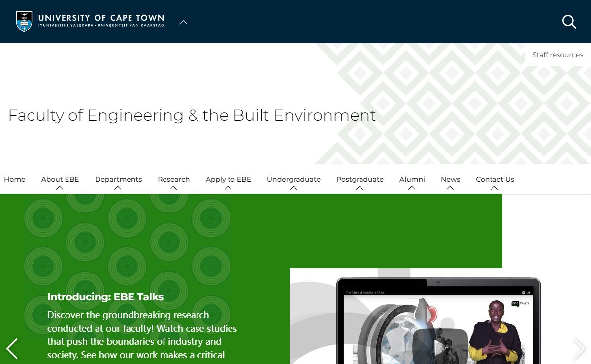Expand the Departments submenu chevron
The height and width of the screenshot is (364, 591).
(x=118, y=188)
